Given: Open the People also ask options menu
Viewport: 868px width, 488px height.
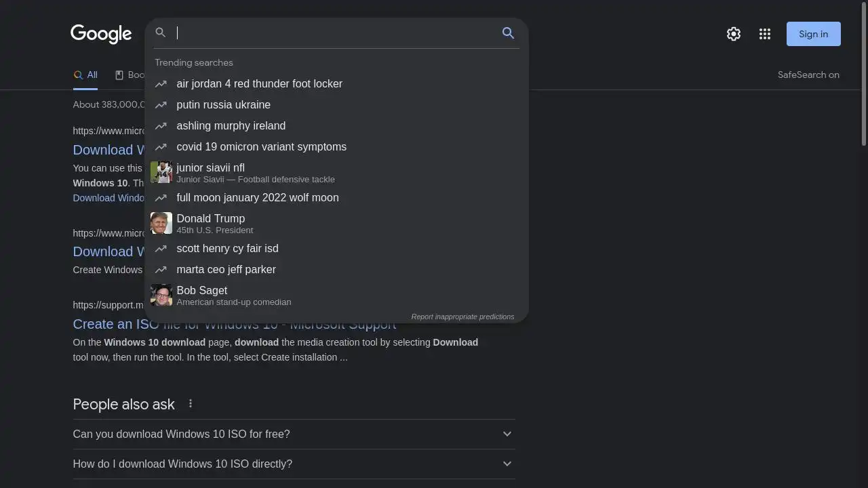Looking at the screenshot, I should (191, 404).
